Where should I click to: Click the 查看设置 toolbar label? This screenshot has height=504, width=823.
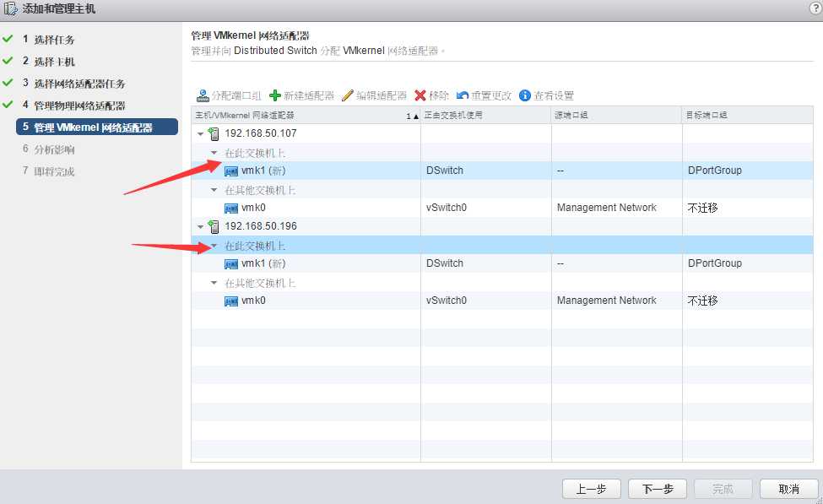(554, 95)
